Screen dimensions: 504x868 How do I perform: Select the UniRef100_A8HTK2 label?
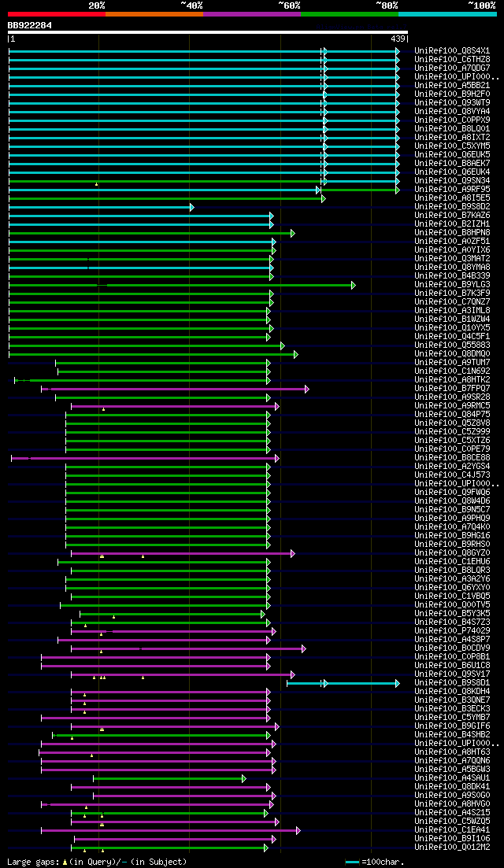[x=452, y=380]
